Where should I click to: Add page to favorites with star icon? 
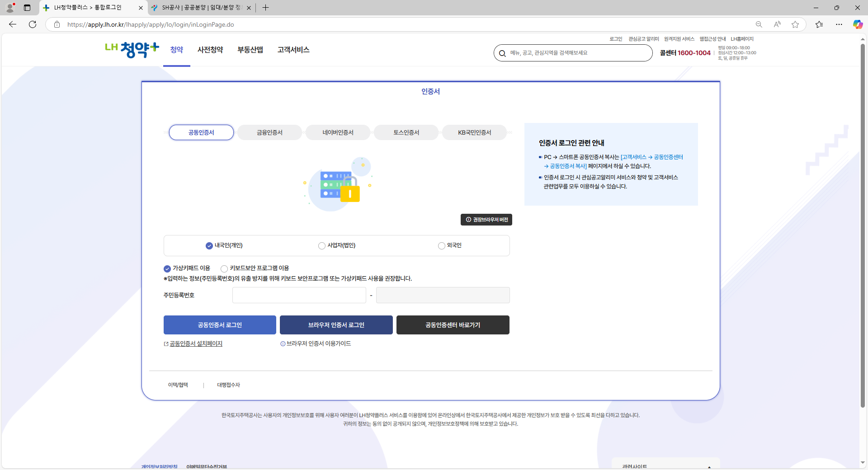795,24
